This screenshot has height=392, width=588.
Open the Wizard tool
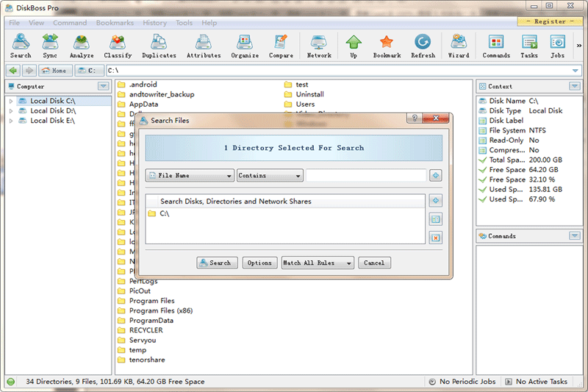click(459, 46)
